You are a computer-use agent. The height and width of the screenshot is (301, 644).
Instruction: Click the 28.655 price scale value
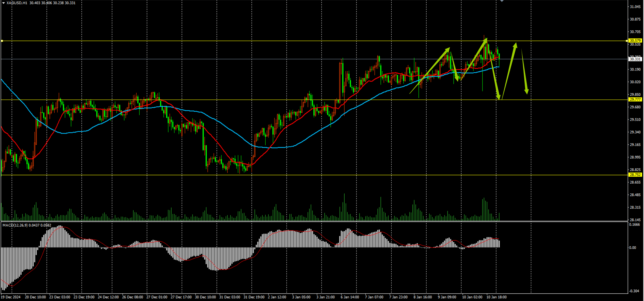635,182
